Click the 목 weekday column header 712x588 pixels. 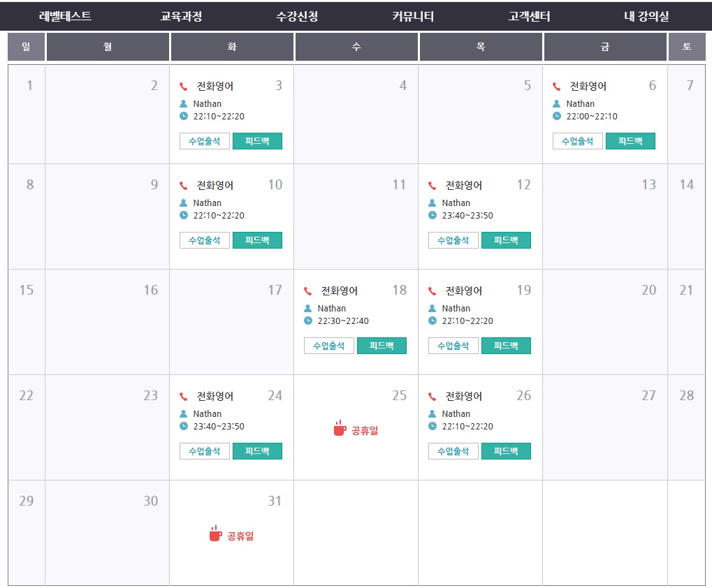tap(481, 47)
